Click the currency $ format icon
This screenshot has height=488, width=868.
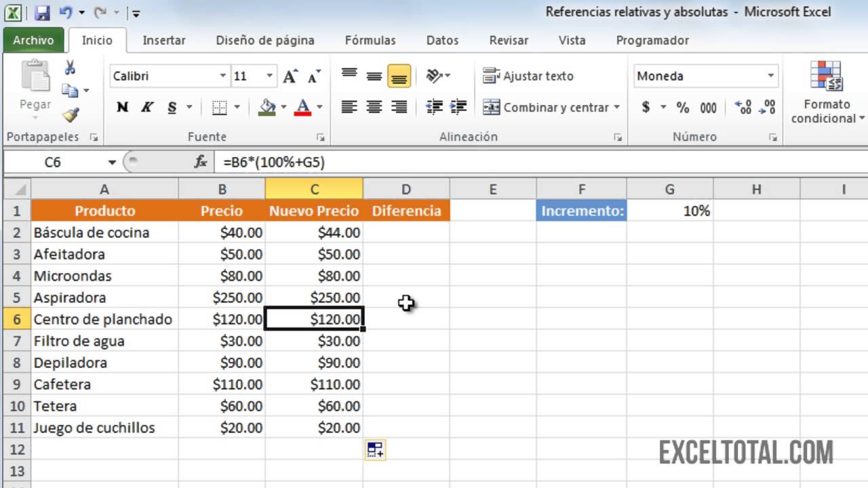click(646, 107)
